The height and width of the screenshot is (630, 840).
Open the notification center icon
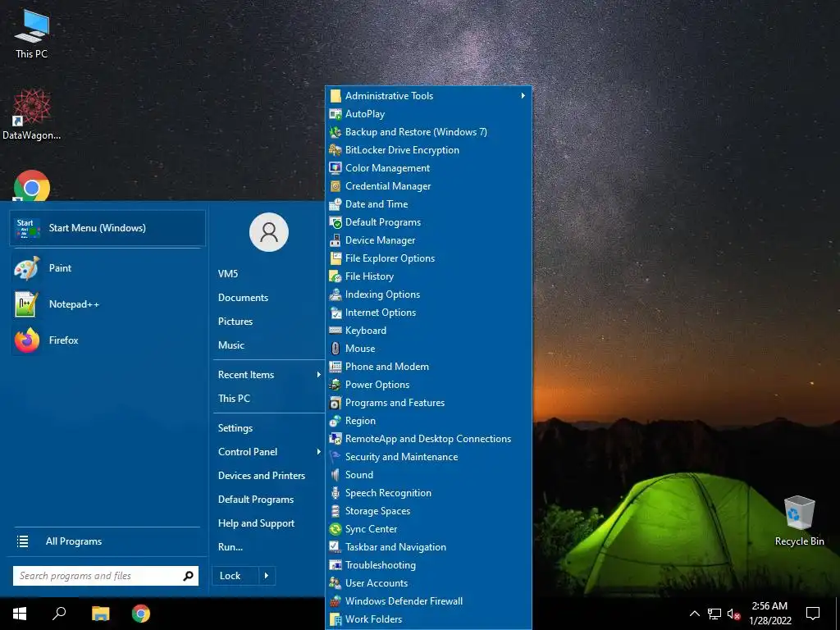coord(813,614)
